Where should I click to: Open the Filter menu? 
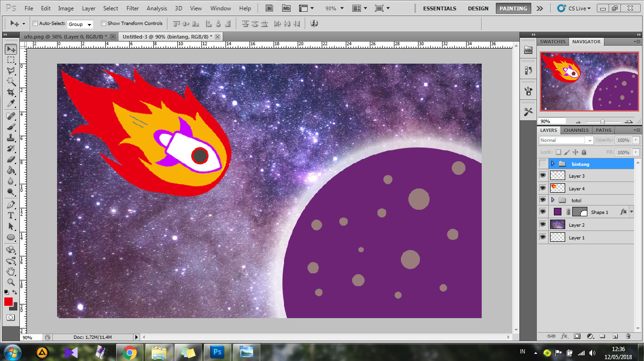(x=133, y=8)
